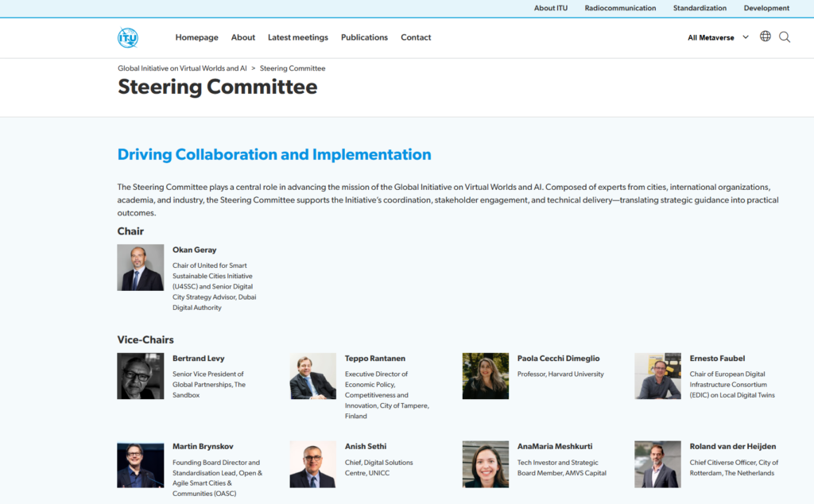Click About ITU in top bar
This screenshot has height=504, width=814.
click(551, 8)
